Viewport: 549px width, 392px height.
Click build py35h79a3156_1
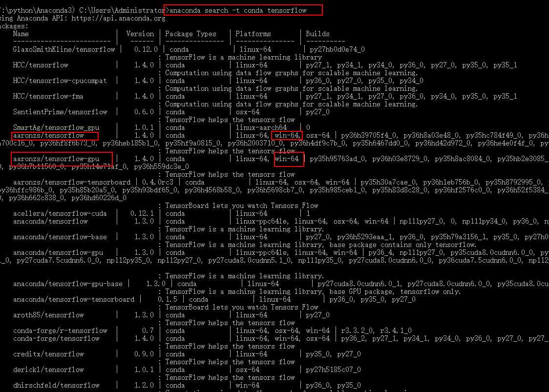[x=458, y=237]
